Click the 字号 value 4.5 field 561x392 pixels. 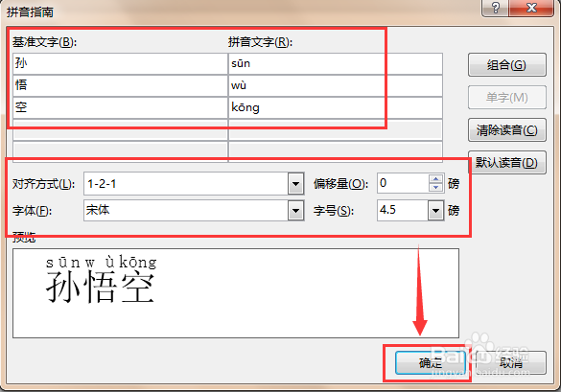403,210
